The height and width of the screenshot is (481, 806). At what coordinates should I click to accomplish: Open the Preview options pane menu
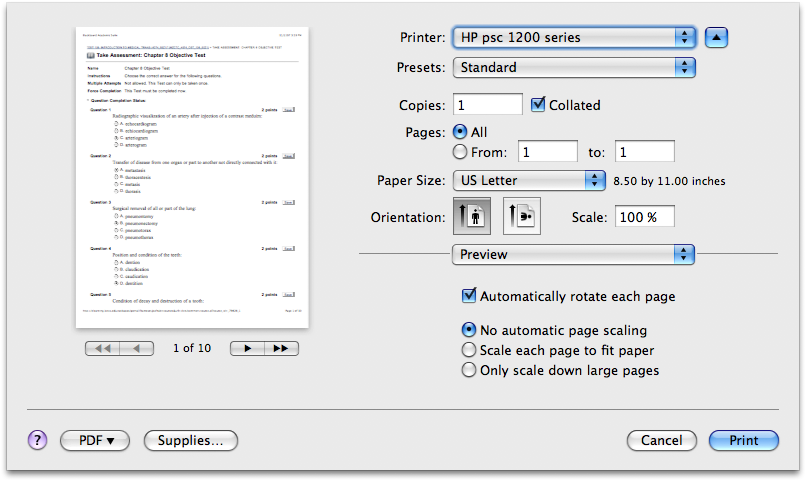573,254
